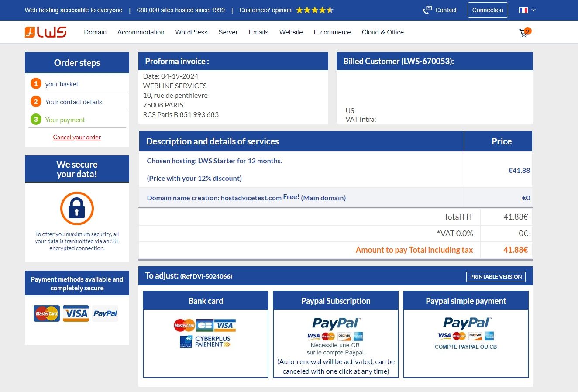Click the PayPal logo in sidebar payment methods
The height and width of the screenshot is (392, 578).
coord(105,313)
